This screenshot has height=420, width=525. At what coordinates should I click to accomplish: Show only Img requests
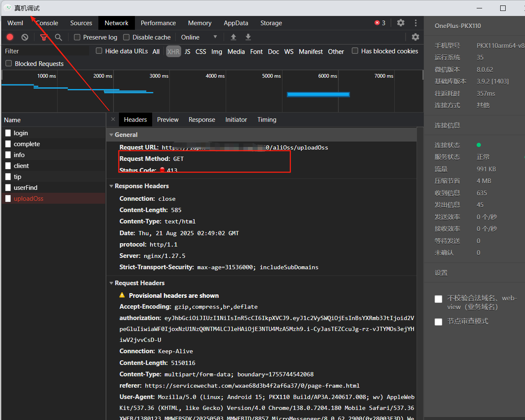pyautogui.click(x=216, y=52)
